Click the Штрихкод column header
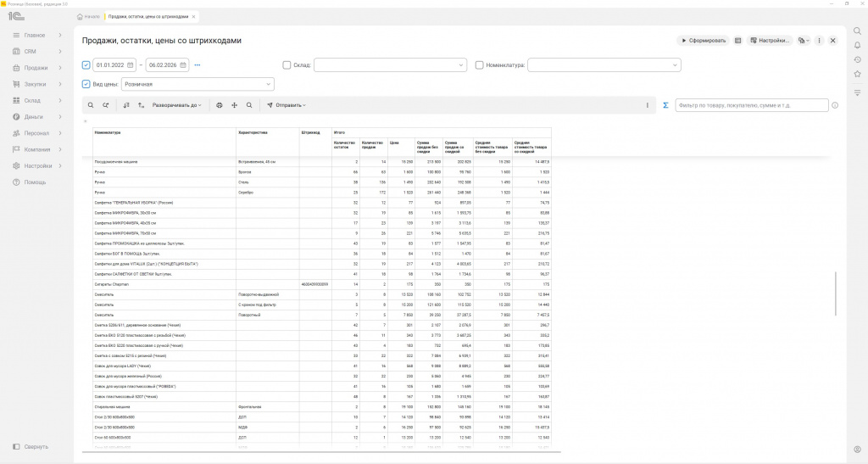Screen dimensions: 868x464 click(x=315, y=143)
